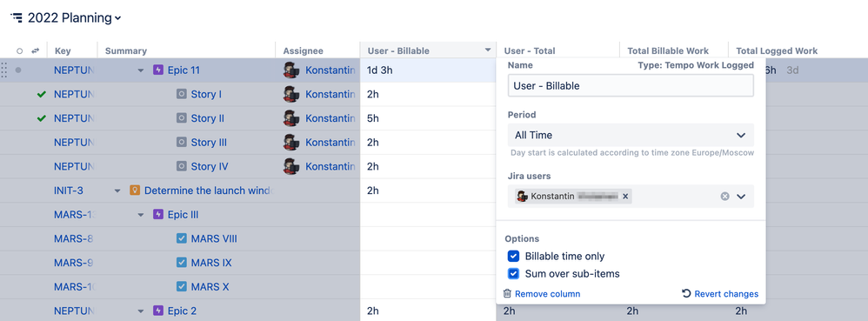Open the User - Billable column header arrow
The width and height of the screenshot is (868, 321).
click(x=488, y=50)
